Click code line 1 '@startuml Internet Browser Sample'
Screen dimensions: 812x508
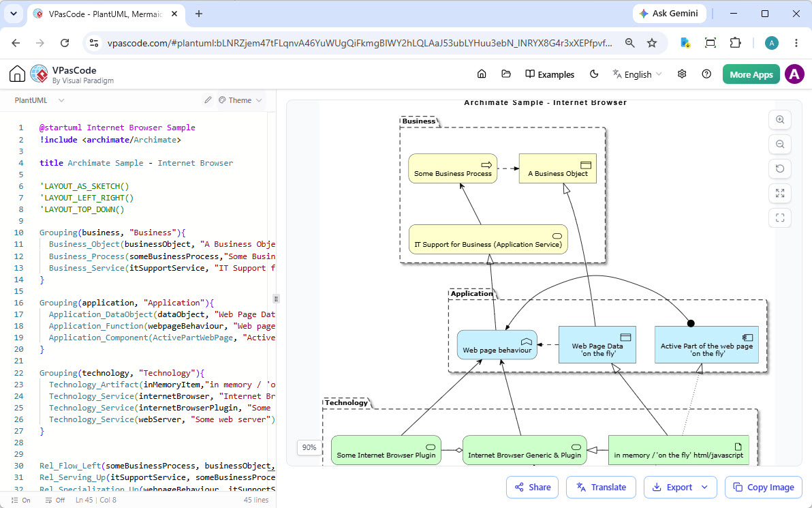point(117,128)
